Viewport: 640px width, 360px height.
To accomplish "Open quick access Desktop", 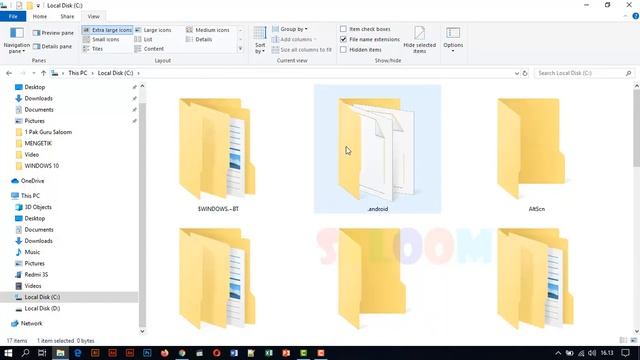I will [35, 87].
